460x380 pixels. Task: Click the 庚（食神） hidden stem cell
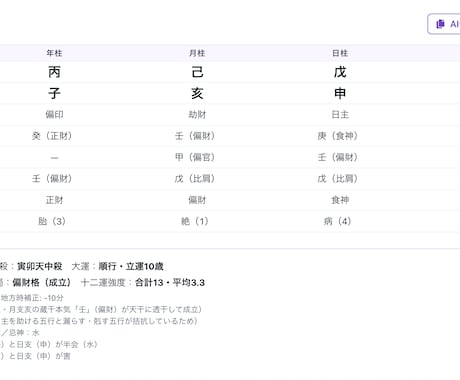click(337, 136)
